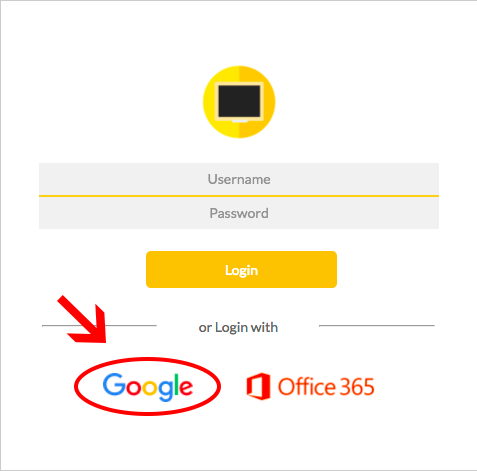This screenshot has width=477, height=471.
Task: Choose Office 365 as login provider
Action: (x=310, y=387)
